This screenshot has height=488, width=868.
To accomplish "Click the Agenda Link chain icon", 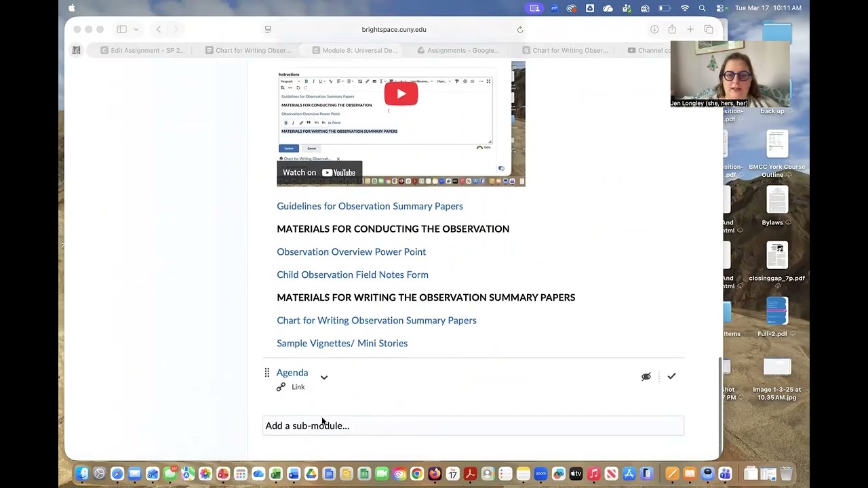I will 281,386.
